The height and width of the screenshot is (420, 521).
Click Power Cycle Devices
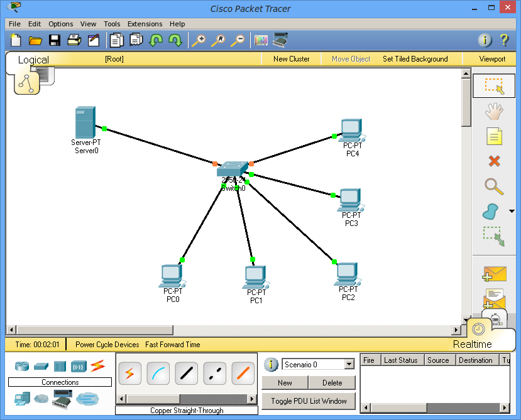107,345
